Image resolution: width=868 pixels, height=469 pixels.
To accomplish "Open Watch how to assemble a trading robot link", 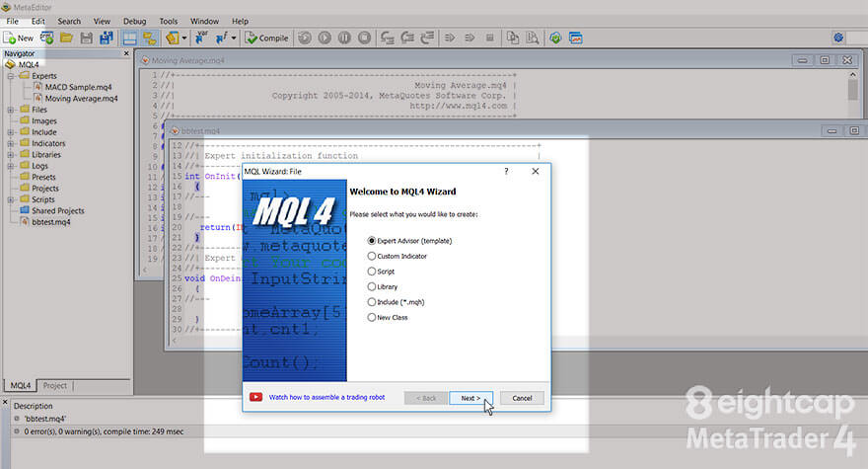I will (326, 398).
